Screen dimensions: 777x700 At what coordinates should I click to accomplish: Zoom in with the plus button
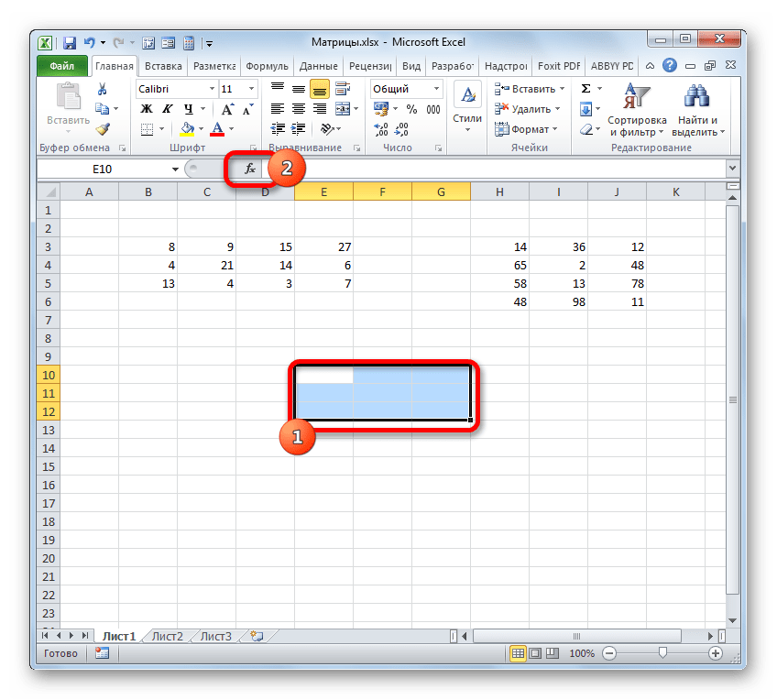(x=715, y=653)
